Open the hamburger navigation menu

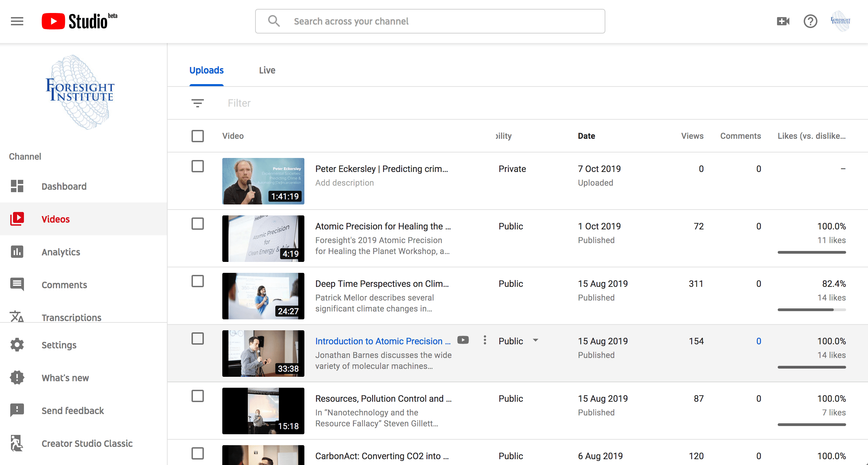(x=17, y=21)
